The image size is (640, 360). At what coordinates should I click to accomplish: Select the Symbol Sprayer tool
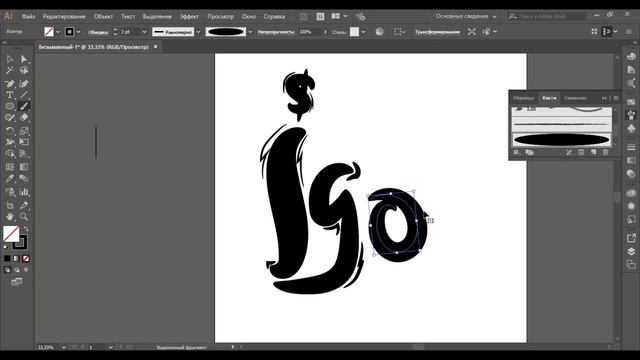click(10, 192)
